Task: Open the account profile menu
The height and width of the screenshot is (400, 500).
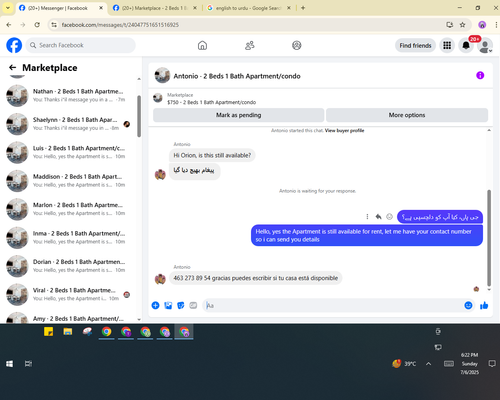Action: click(x=485, y=45)
